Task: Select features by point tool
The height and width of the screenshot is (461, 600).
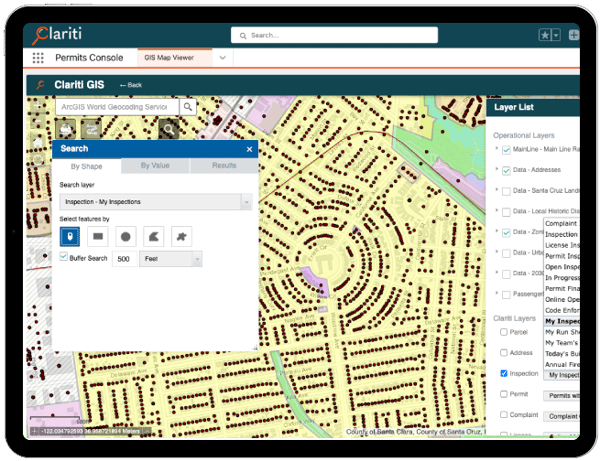Action: pyautogui.click(x=70, y=236)
